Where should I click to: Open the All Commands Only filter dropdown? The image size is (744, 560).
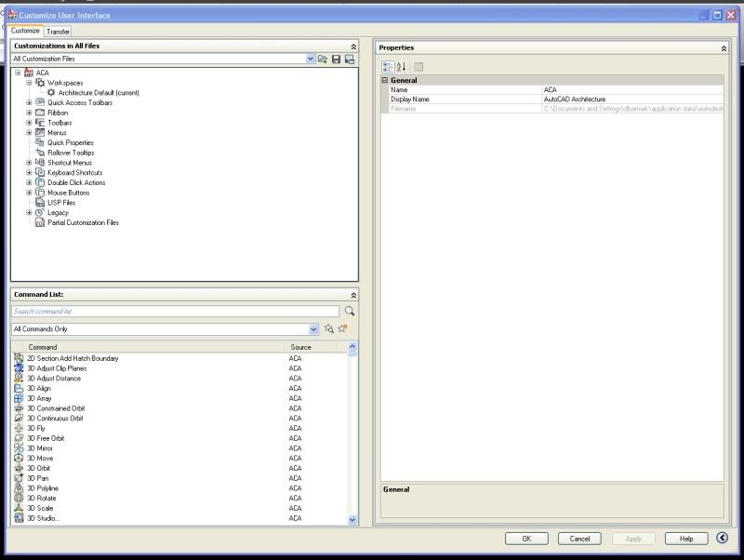[x=313, y=329]
